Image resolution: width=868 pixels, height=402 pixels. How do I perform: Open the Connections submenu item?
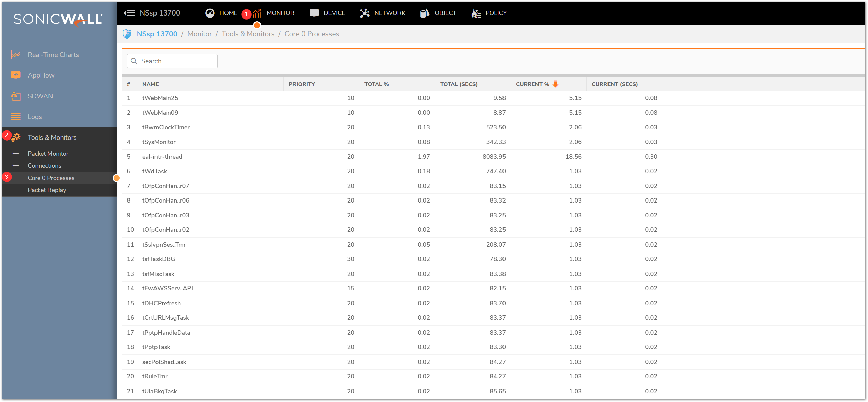44,165
